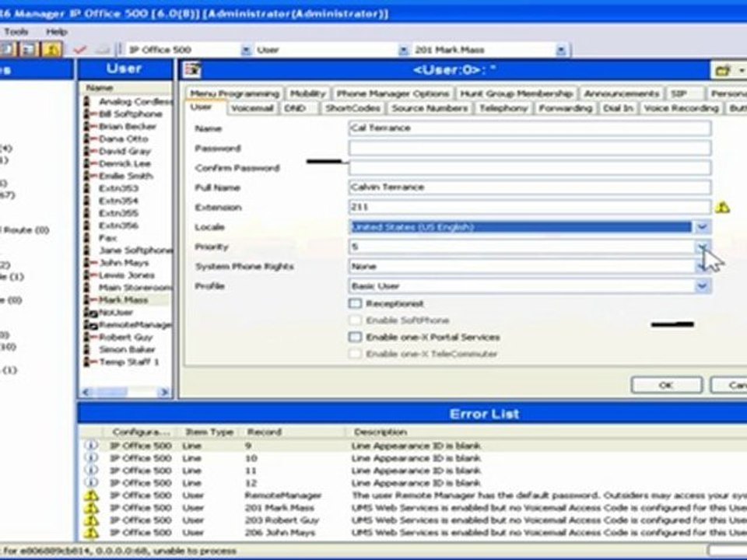
Task: Open the User record type dropdown
Action: coord(403,50)
